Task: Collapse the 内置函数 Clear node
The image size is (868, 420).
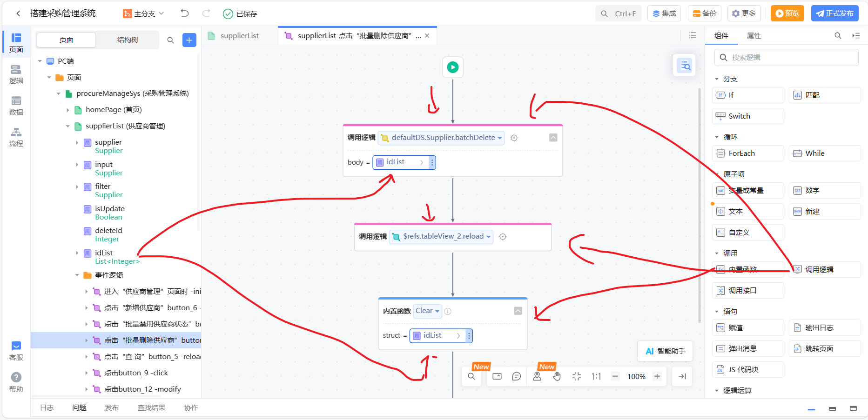Action: click(518, 311)
